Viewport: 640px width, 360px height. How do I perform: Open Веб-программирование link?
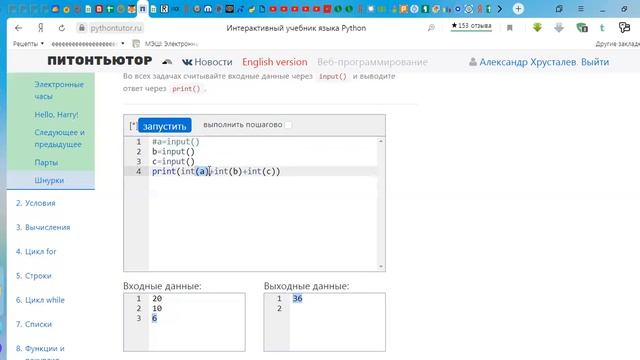pyautogui.click(x=372, y=62)
